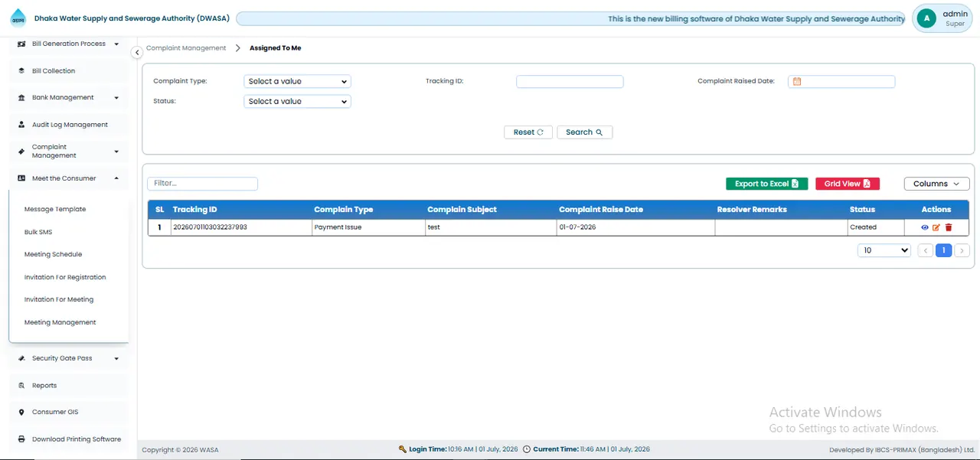
Task: Click the red Grid View button
Action: pos(848,184)
